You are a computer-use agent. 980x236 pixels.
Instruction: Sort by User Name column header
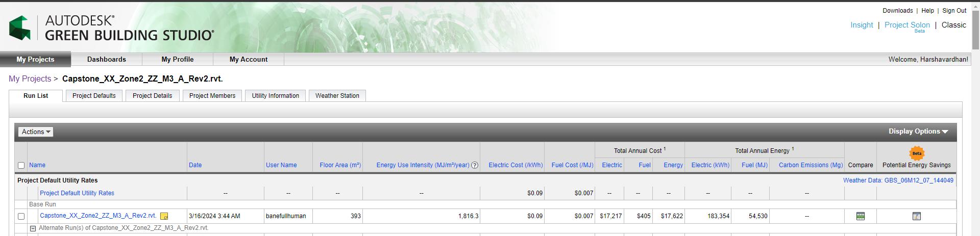coord(281,165)
